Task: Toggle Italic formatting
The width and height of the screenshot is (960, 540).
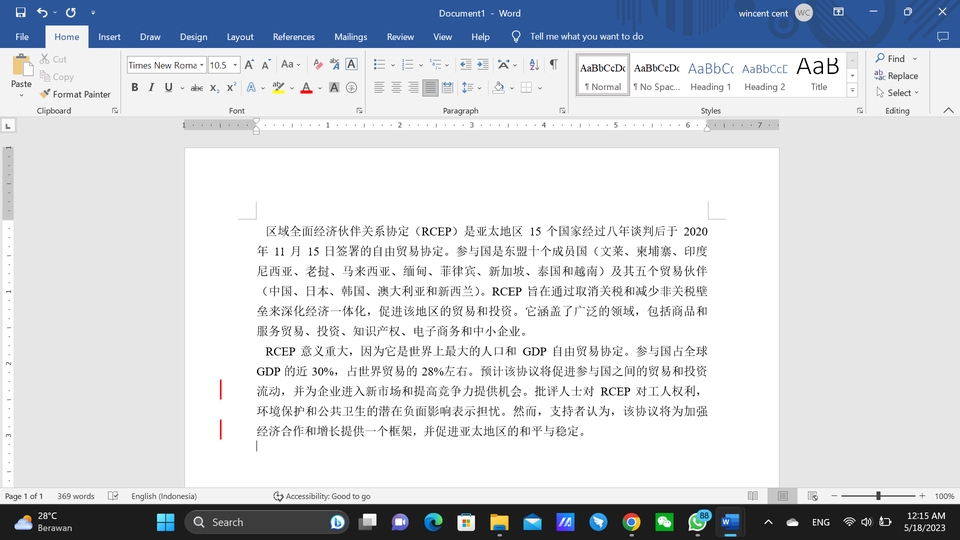Action: pyautogui.click(x=151, y=88)
